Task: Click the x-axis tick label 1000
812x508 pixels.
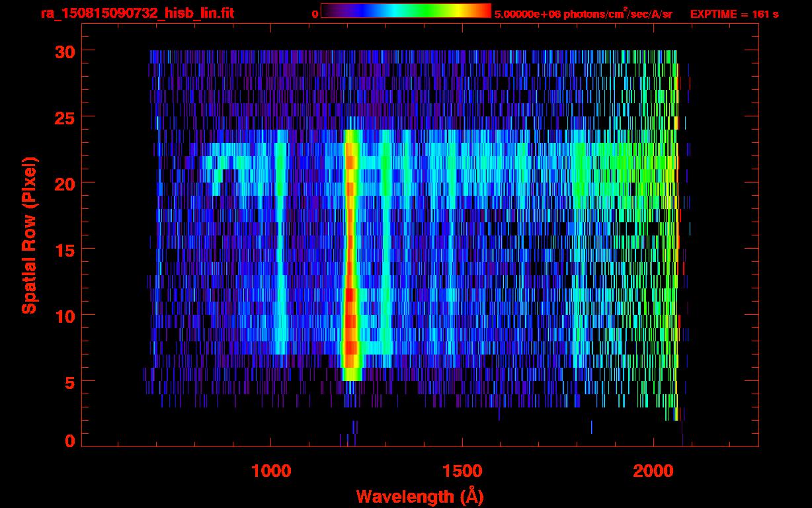Action: point(271,471)
